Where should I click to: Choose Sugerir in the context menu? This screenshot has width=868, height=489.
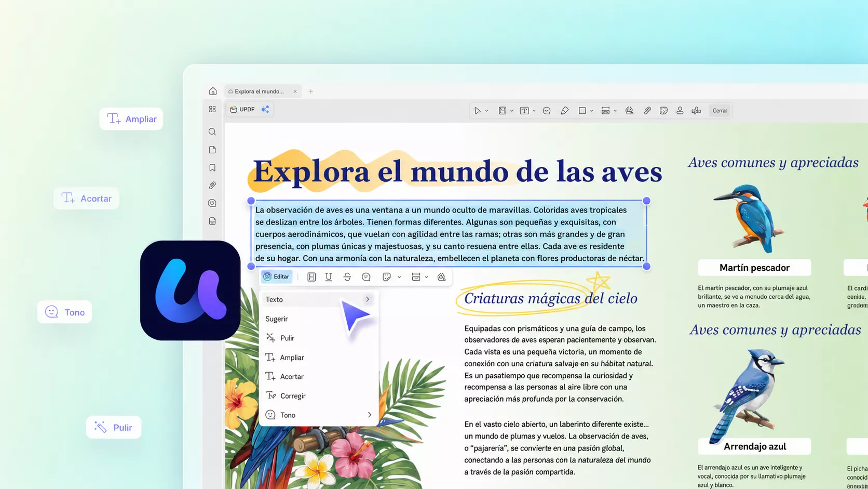(x=318, y=319)
